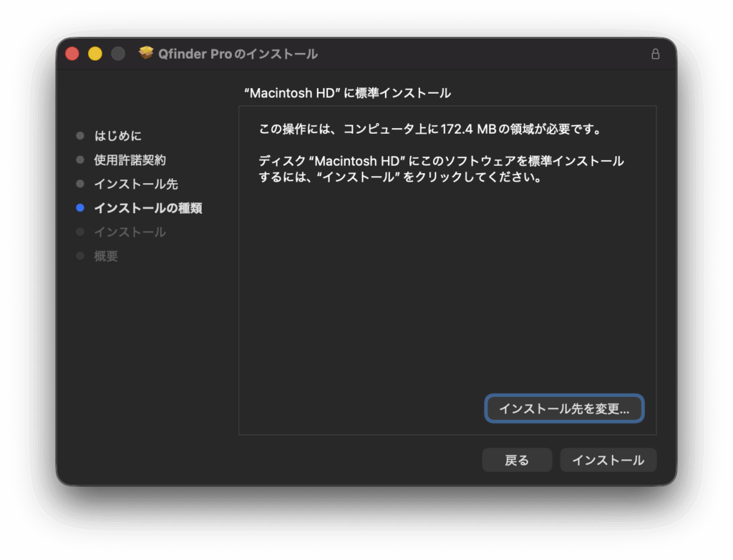733x560 pixels.
Task: Click the dimmed bullet beside 概要 step
Action: [x=80, y=256]
